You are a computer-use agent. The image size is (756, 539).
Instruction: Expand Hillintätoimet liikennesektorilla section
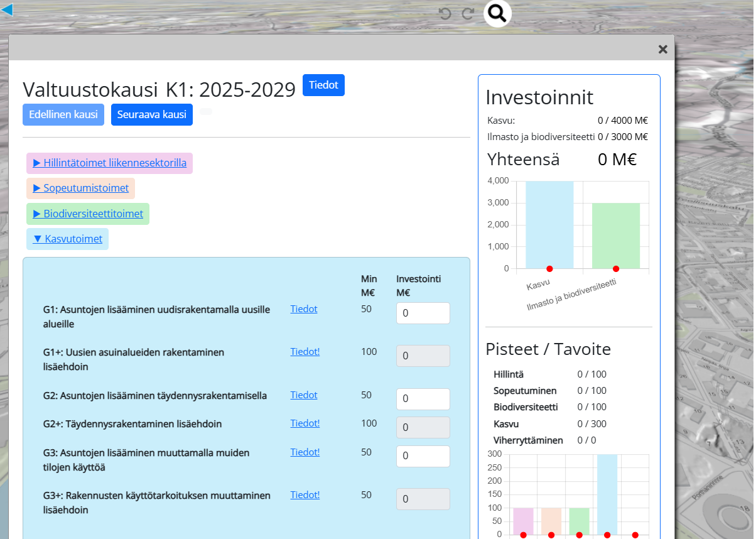point(109,163)
